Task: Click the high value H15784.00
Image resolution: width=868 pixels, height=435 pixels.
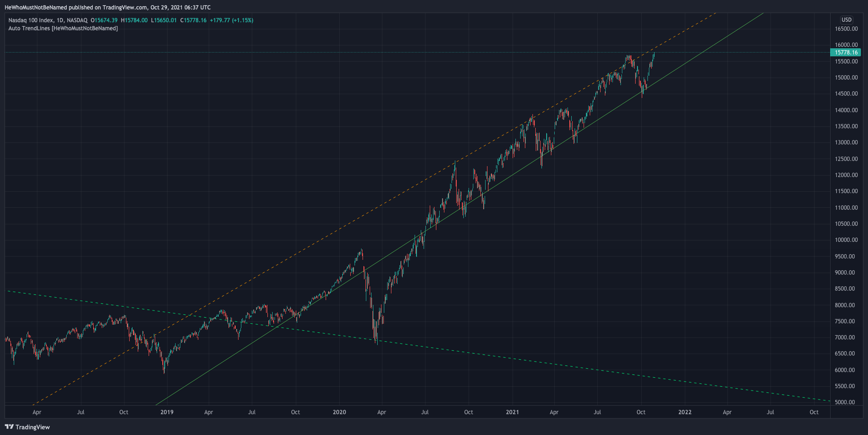Action: [x=134, y=20]
